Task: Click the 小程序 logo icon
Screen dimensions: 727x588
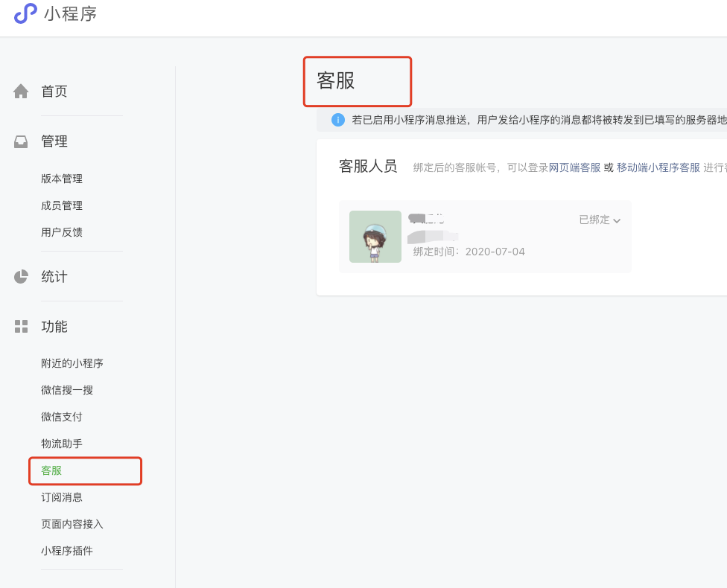Action: pos(25,13)
